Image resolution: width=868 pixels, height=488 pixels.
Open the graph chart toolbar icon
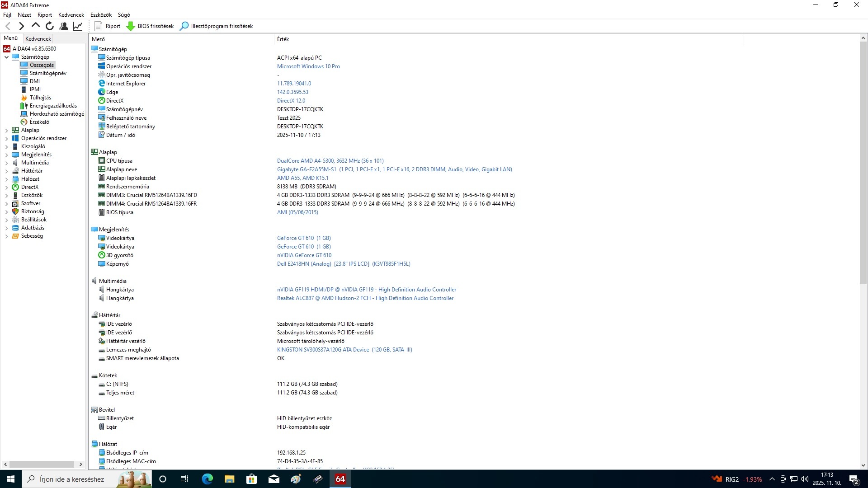[78, 26]
